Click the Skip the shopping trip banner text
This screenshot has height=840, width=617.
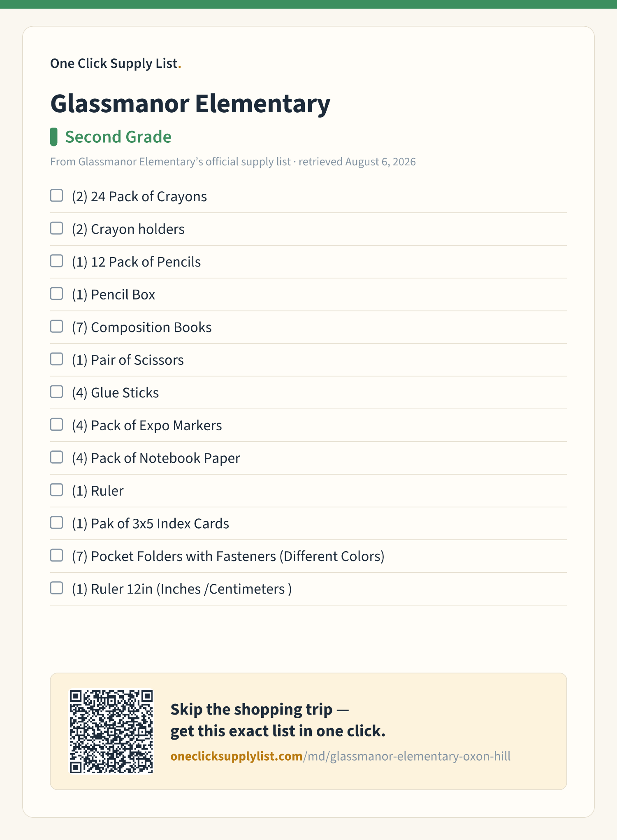coord(278,720)
